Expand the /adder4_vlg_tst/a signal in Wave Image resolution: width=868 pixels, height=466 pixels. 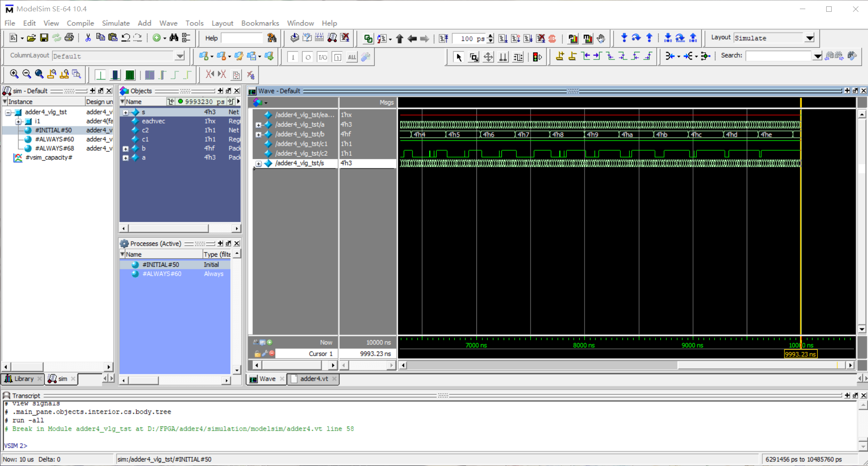[258, 125]
